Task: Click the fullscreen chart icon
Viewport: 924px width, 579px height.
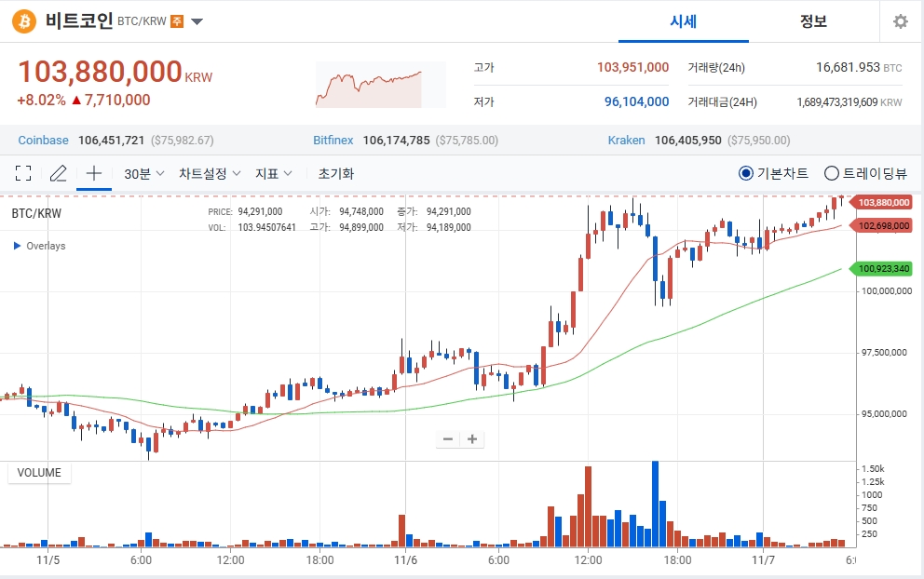Action: [22, 172]
